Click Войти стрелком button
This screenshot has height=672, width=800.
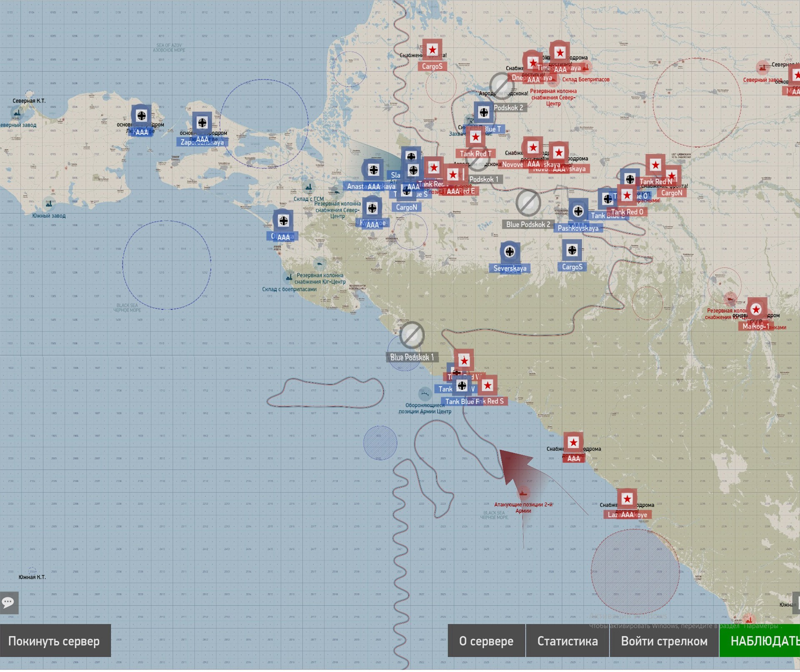click(664, 641)
